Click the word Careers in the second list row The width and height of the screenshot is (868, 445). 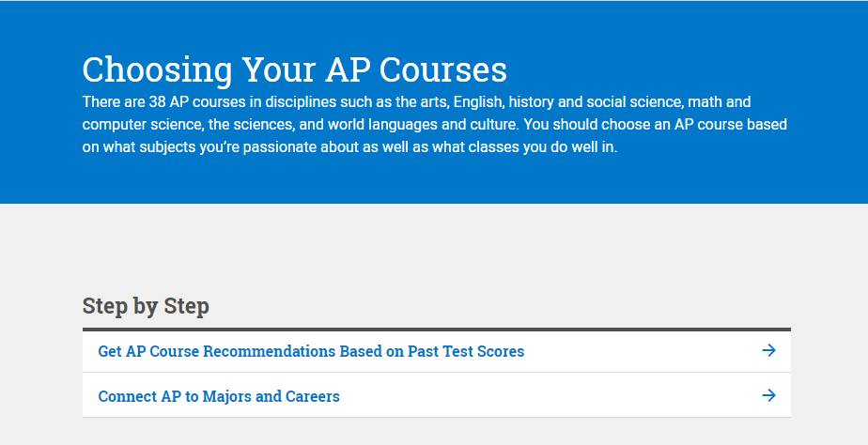pos(312,396)
